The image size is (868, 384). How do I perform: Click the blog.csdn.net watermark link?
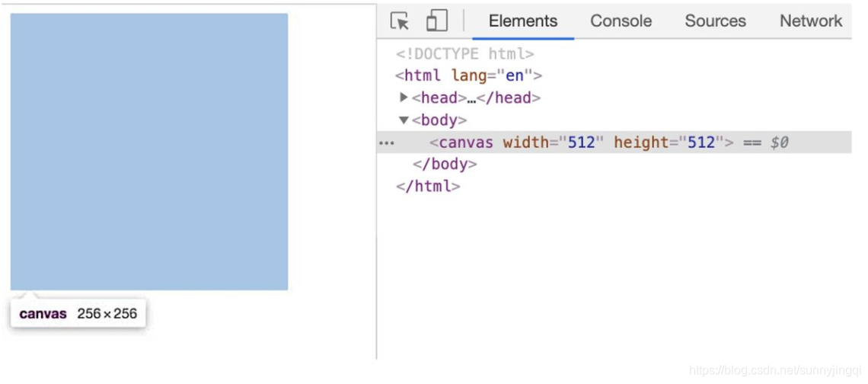(774, 370)
